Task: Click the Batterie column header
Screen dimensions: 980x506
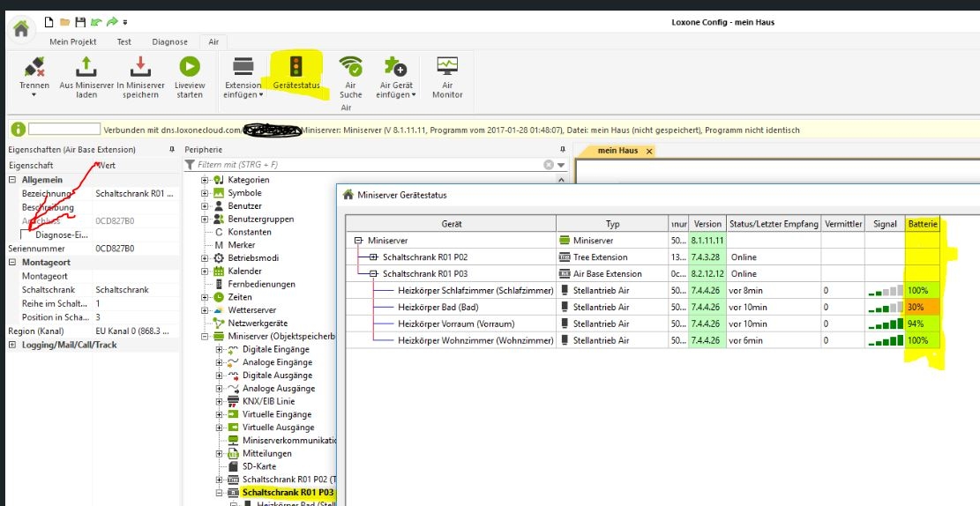Action: click(x=922, y=224)
